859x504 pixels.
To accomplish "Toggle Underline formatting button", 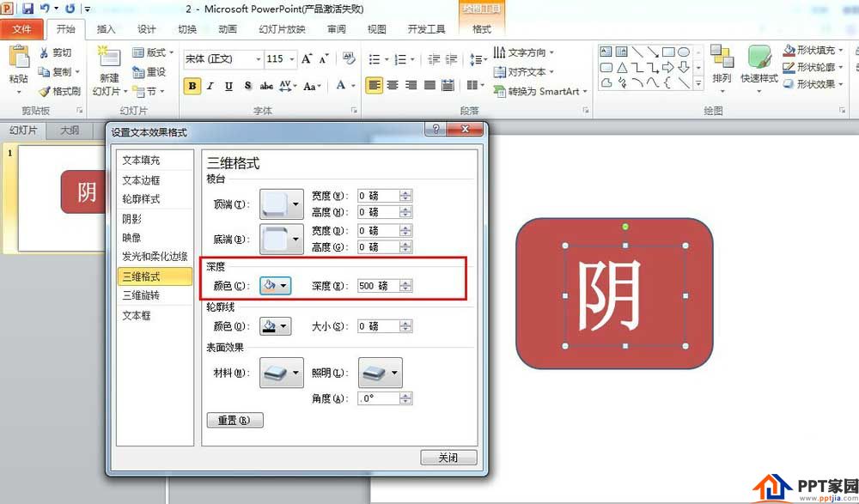I will coord(229,86).
